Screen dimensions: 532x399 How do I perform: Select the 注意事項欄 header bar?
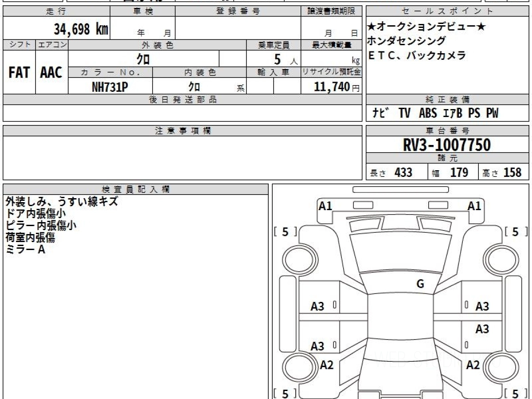(182, 131)
